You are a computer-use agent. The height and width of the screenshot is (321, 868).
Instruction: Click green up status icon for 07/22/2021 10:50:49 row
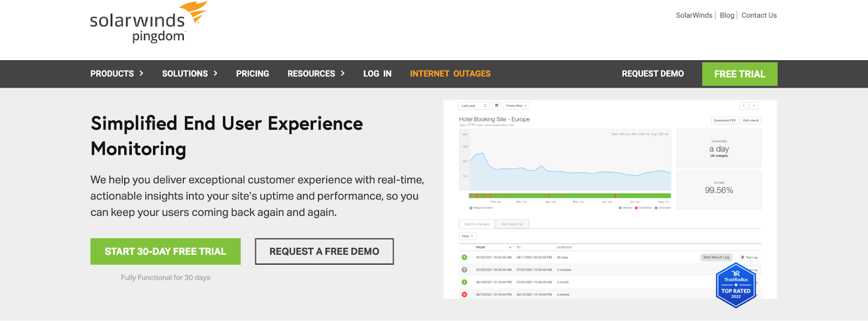click(x=464, y=258)
